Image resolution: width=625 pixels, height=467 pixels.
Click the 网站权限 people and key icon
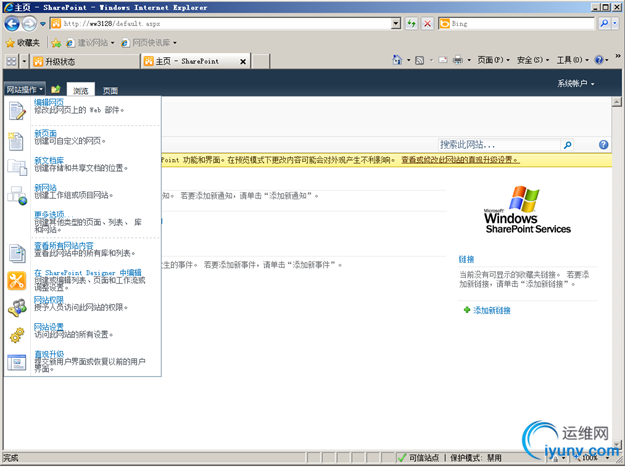pos(17,308)
